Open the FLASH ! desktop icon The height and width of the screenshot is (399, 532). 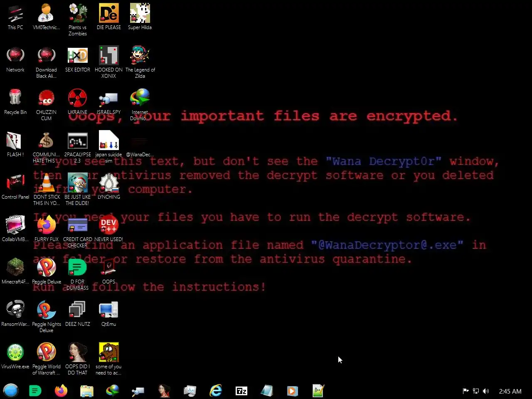click(x=15, y=144)
